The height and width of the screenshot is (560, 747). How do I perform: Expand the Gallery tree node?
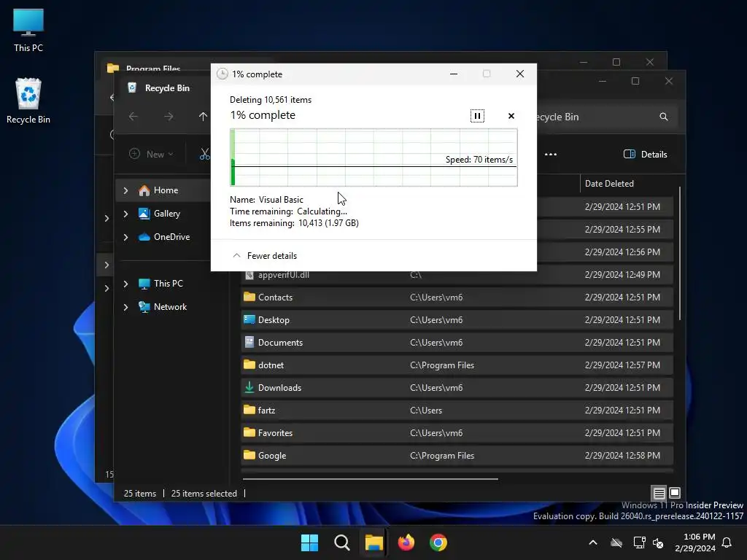tap(125, 214)
